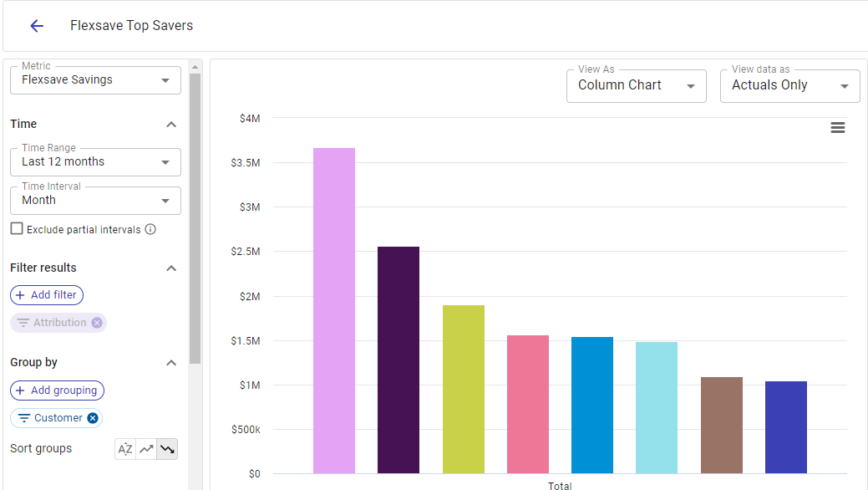The height and width of the screenshot is (490, 868).
Task: Click the left panel scrollbar
Action: point(195,217)
